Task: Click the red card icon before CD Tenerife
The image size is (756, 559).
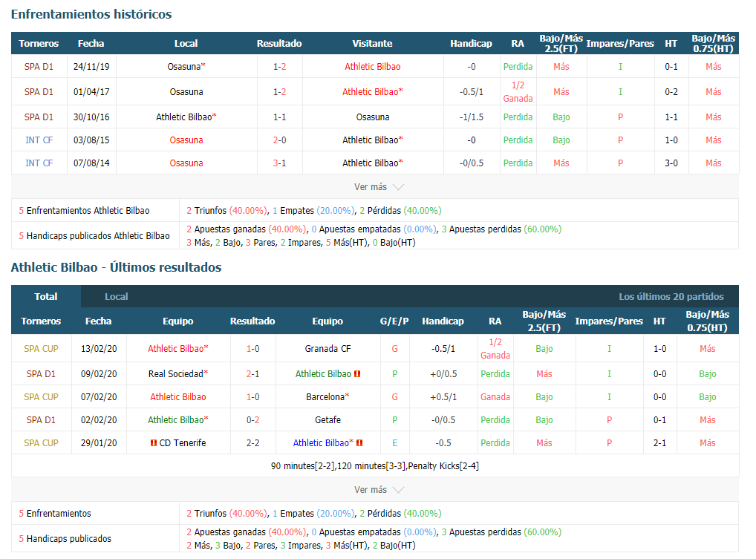Action: coord(153,443)
